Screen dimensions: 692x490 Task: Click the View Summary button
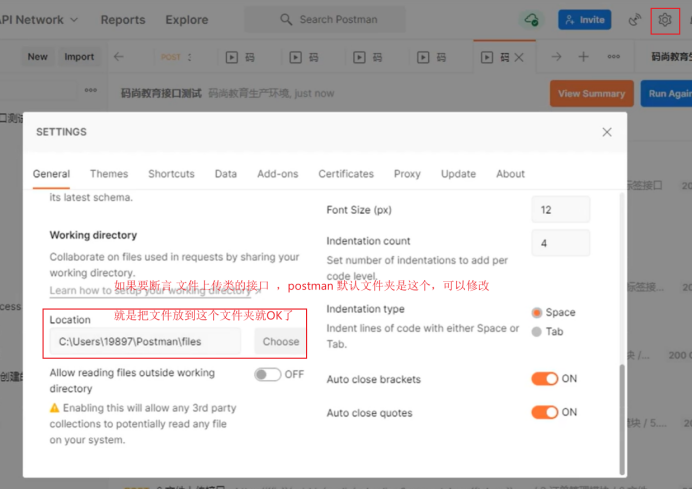tap(591, 94)
